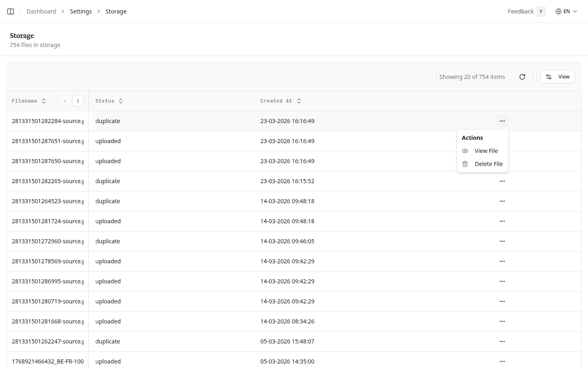Screen dimensions: 588x368
Task: Click the 14-03-2026 09:46:05 timestamp
Action: (x=287, y=241)
